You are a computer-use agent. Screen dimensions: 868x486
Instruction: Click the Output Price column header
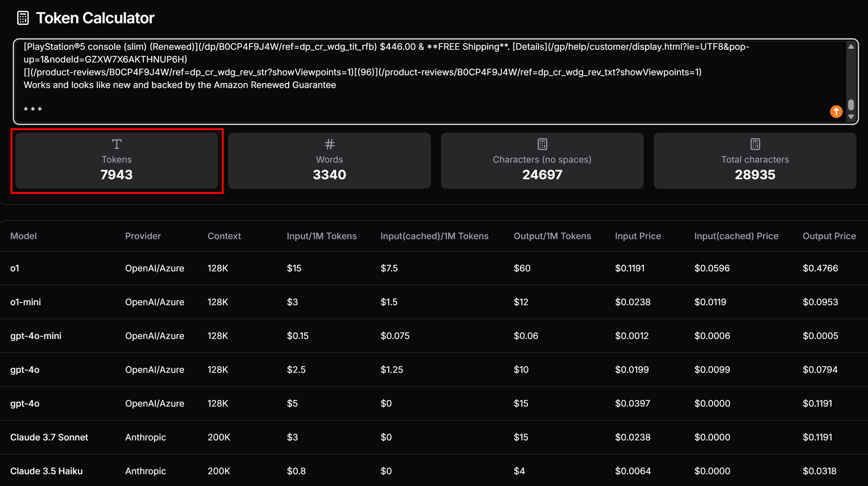[829, 236]
